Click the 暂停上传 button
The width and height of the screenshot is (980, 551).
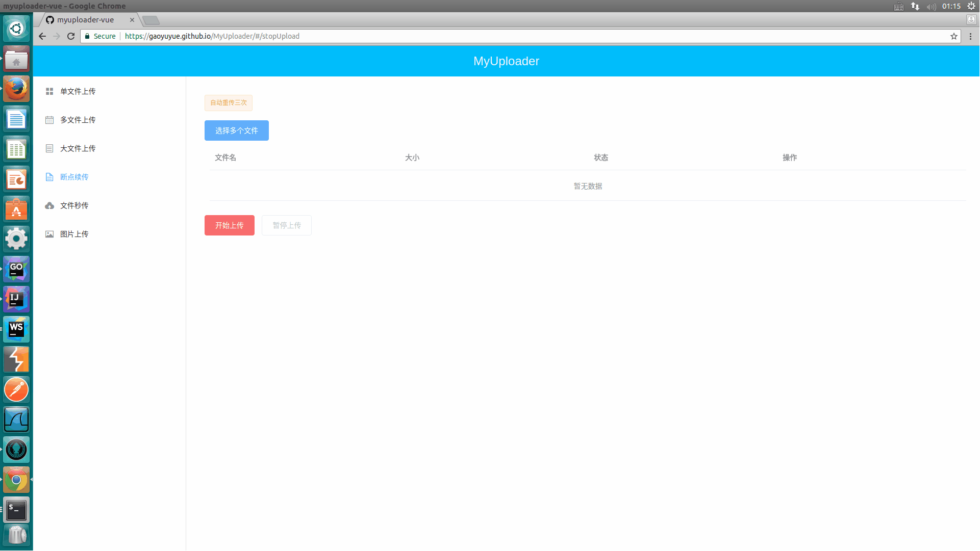286,225
